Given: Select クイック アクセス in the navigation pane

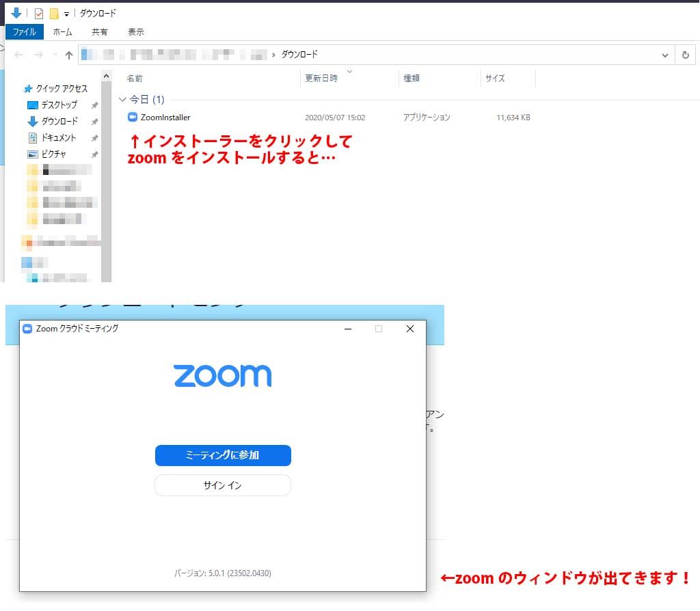Looking at the screenshot, I should point(62,89).
